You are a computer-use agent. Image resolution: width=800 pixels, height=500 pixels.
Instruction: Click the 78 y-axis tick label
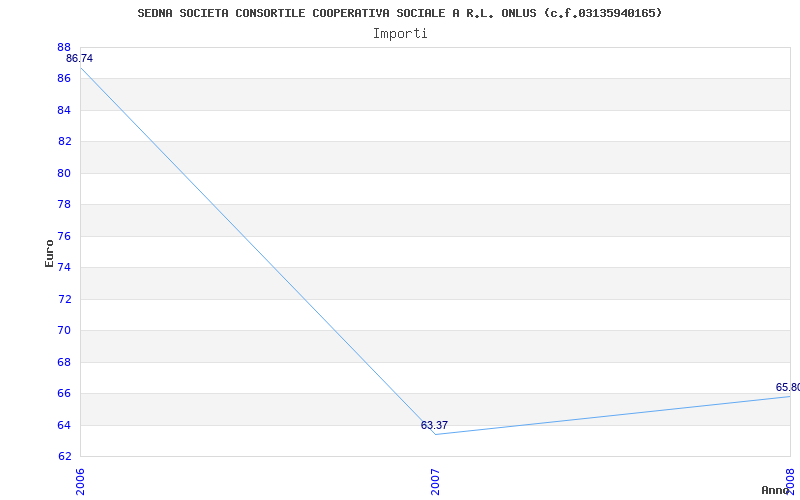64,205
